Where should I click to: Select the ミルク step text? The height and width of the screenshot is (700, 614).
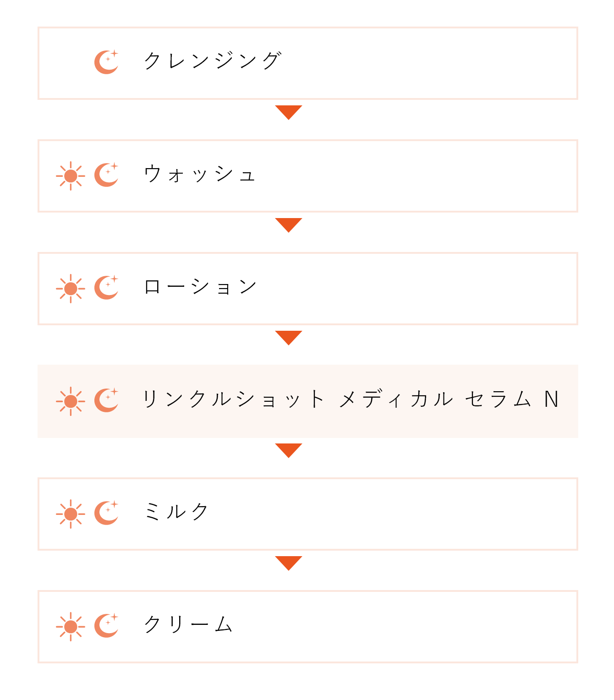click(x=176, y=512)
